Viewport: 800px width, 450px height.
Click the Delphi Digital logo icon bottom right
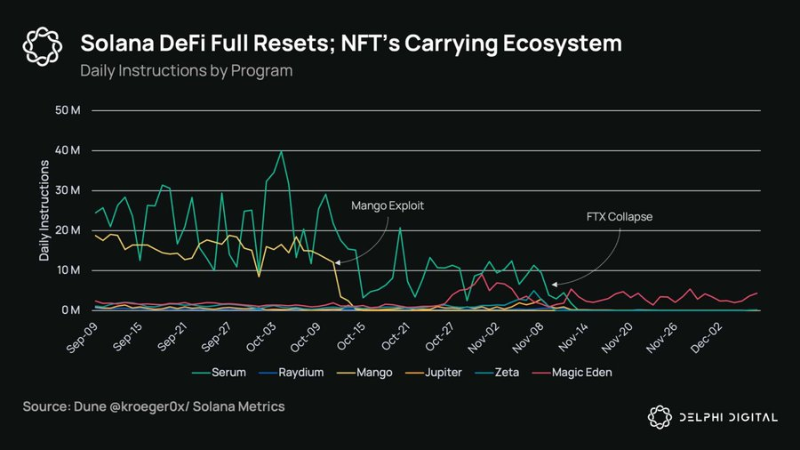(x=660, y=417)
